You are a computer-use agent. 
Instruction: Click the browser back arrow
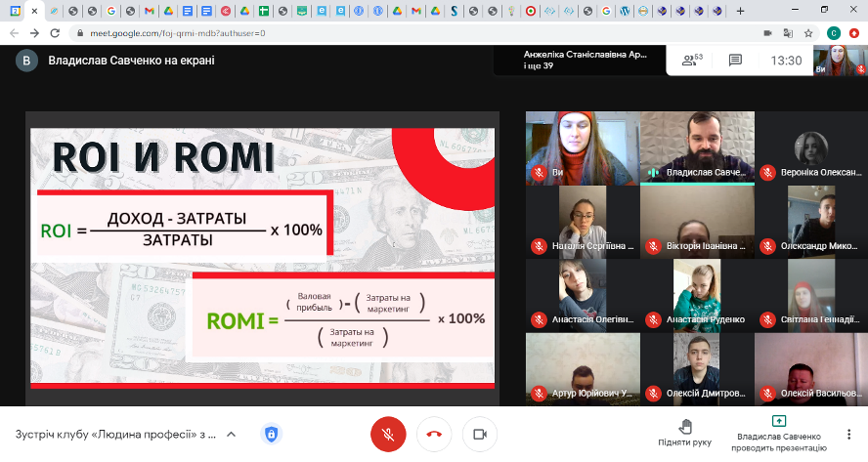coord(14,32)
